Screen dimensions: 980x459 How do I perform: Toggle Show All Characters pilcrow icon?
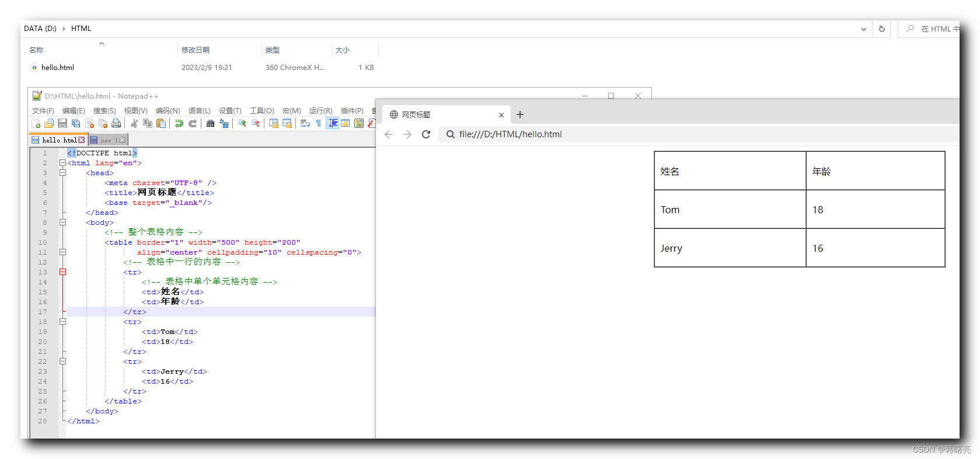point(318,123)
